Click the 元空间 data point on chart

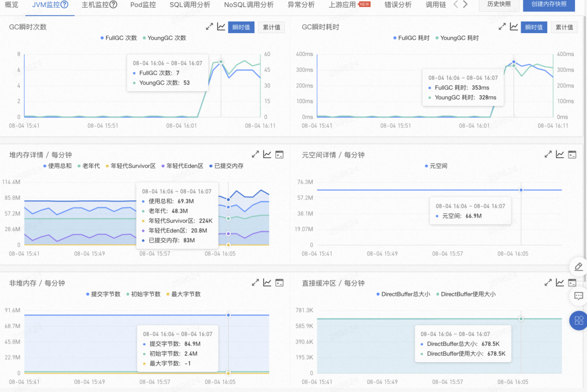coord(521,190)
